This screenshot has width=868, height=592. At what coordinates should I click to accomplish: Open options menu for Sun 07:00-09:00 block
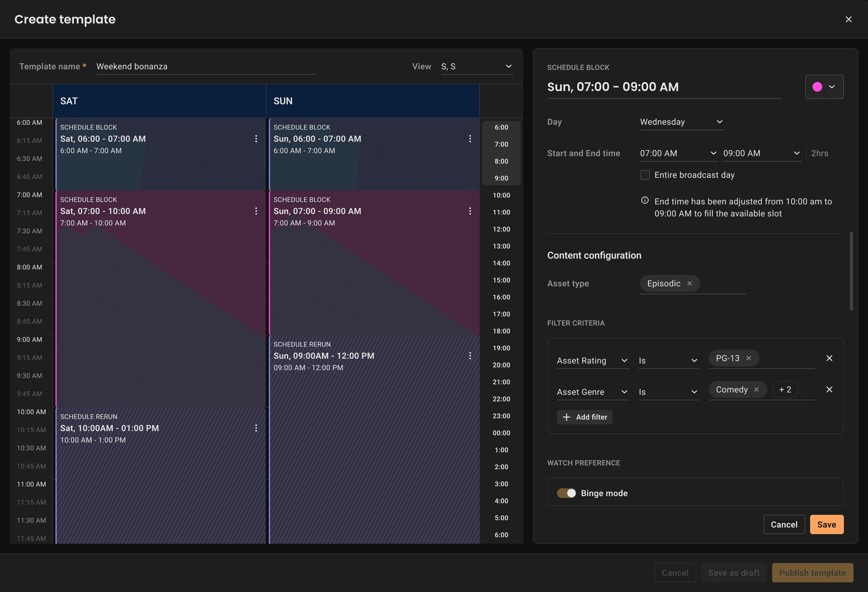pos(470,211)
